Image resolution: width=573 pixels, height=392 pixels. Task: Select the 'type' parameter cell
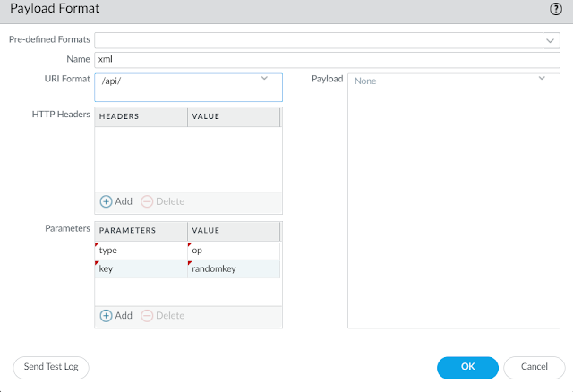coord(141,251)
